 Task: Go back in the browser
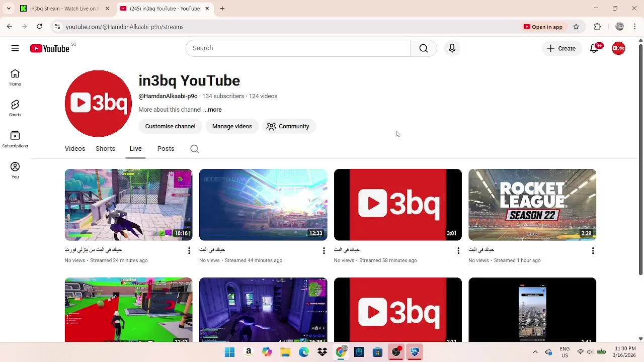9,27
